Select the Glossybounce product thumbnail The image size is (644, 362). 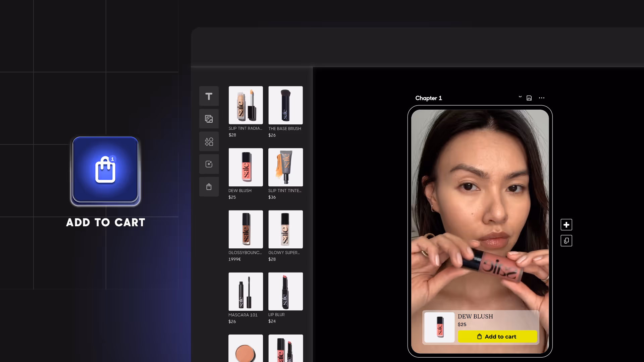[x=246, y=229]
